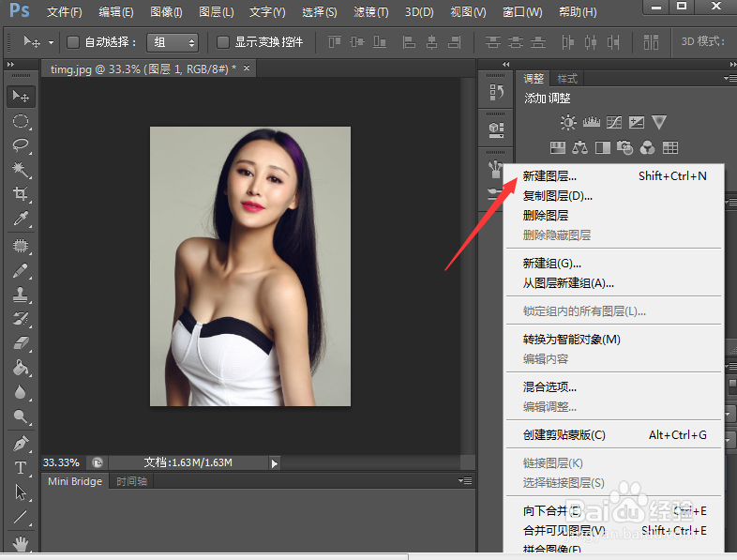This screenshot has height=560, width=737.
Task: Add Photo Filter adjustment icon
Action: [625, 148]
